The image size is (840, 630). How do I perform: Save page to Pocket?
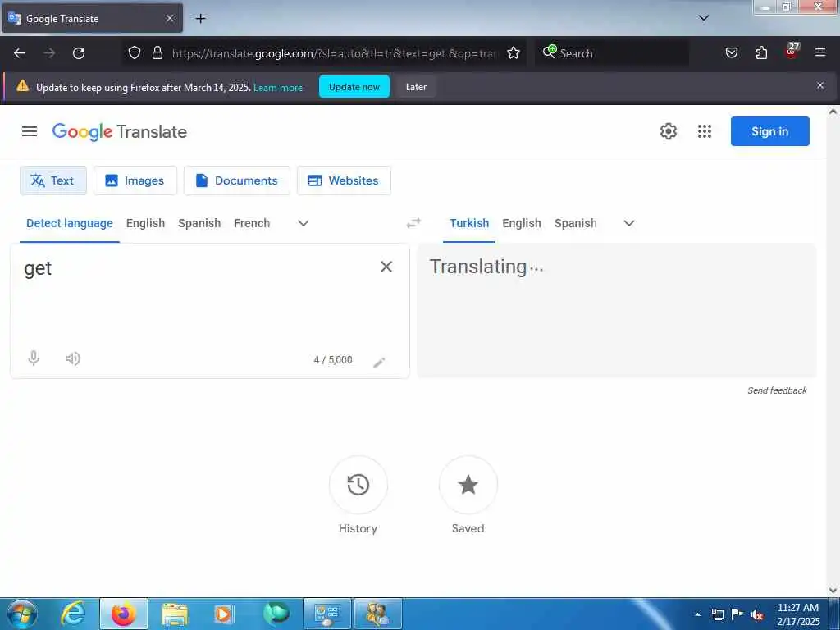coord(732,53)
